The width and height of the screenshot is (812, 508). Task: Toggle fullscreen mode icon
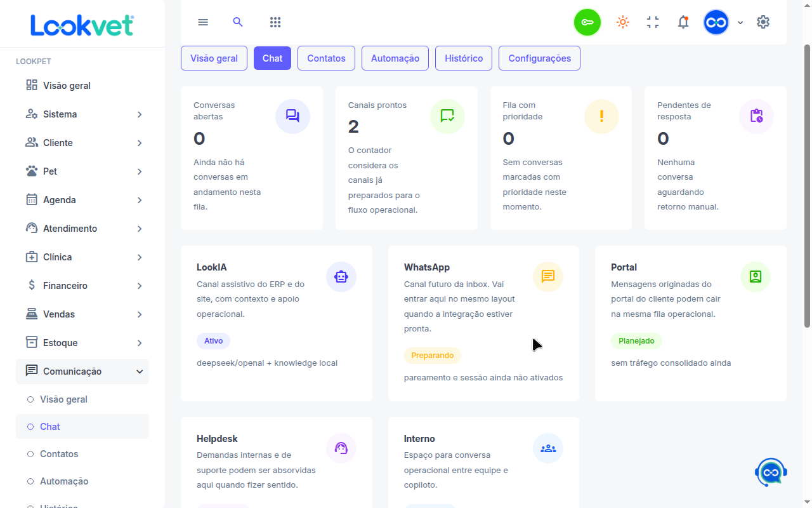(x=653, y=22)
